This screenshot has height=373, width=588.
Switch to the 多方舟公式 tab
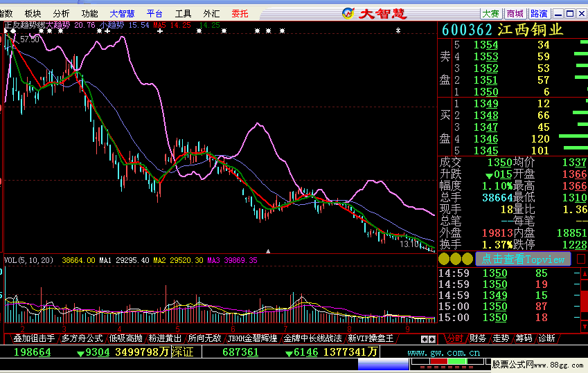82,338
